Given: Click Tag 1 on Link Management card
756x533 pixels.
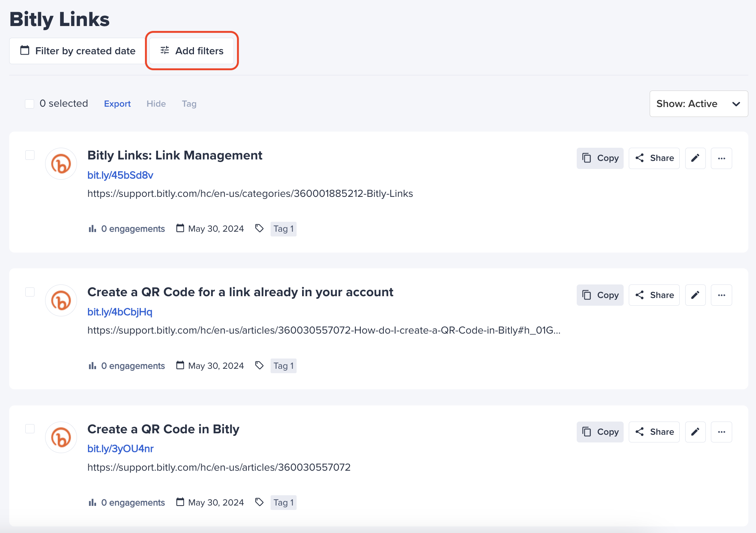Looking at the screenshot, I should (x=283, y=229).
